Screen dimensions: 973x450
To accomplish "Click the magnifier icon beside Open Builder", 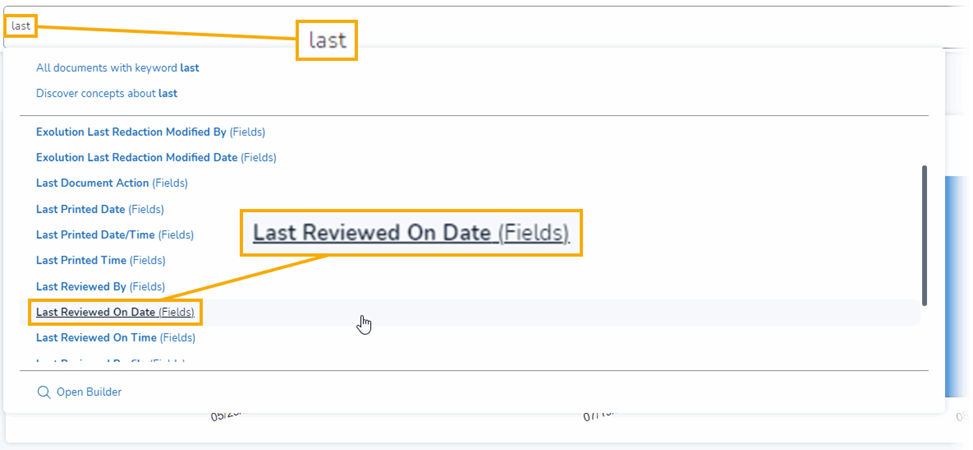I will [x=43, y=392].
